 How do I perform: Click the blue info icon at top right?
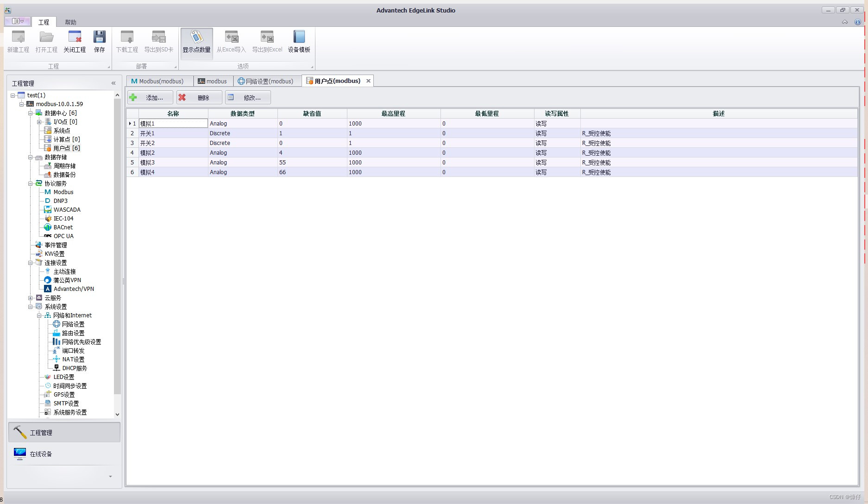click(x=857, y=22)
